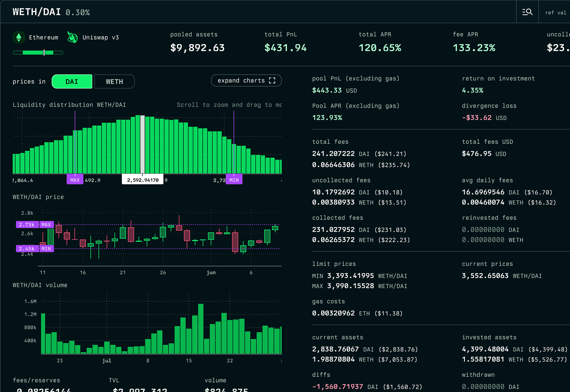Click the Uniswap unicorn logo icon
This screenshot has width=570, height=392.
click(73, 37)
